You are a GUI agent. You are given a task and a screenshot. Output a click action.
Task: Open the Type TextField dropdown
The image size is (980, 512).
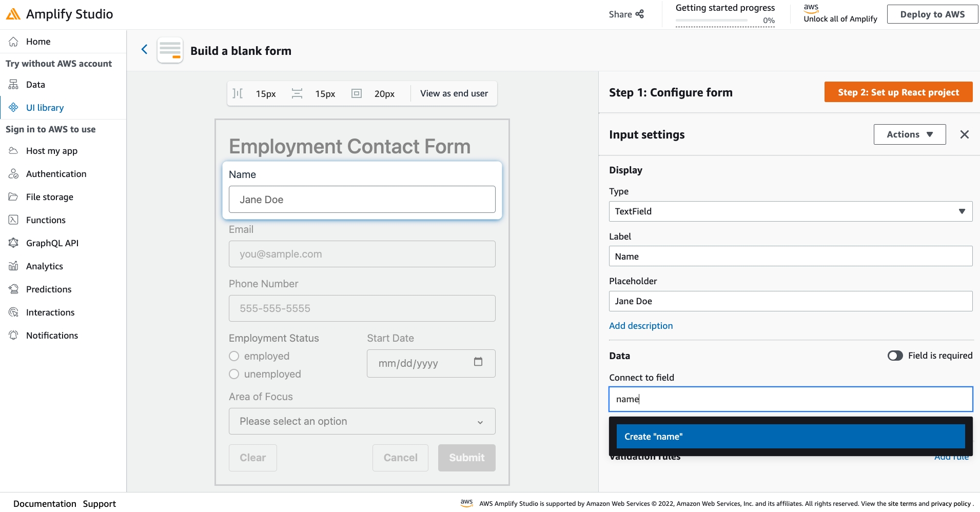pos(790,211)
